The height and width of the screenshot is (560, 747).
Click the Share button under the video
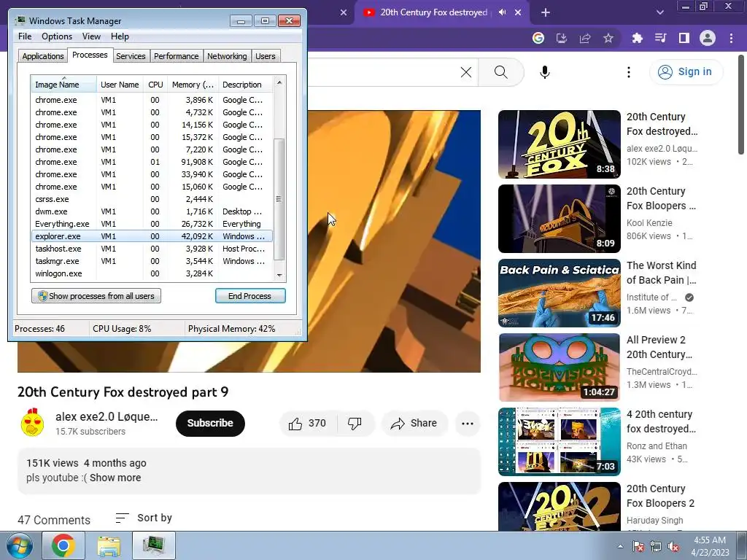414,424
